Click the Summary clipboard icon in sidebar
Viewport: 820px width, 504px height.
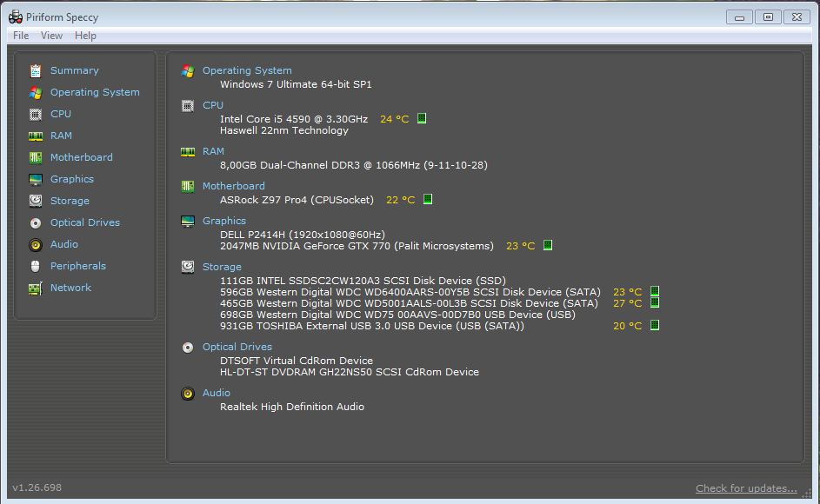click(35, 70)
